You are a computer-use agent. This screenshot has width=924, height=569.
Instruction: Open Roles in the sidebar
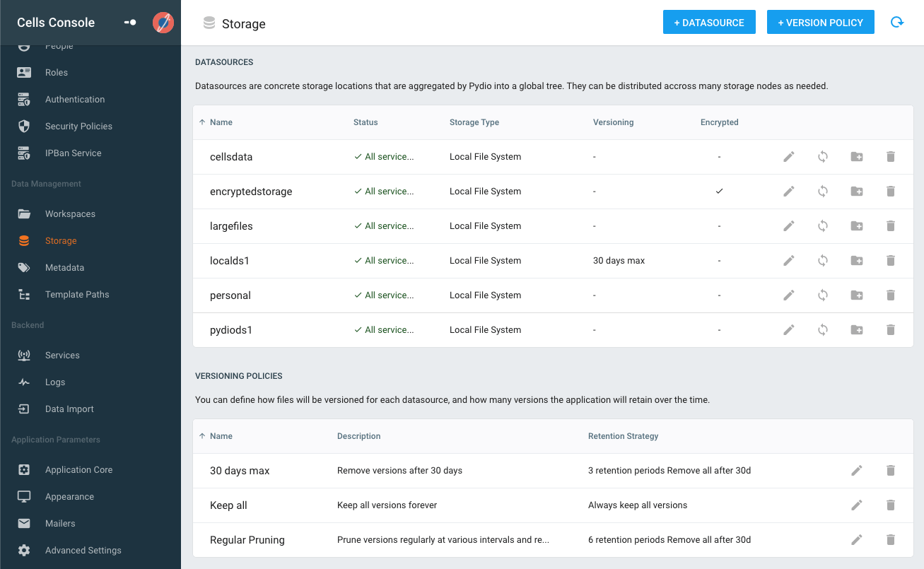[x=57, y=73]
